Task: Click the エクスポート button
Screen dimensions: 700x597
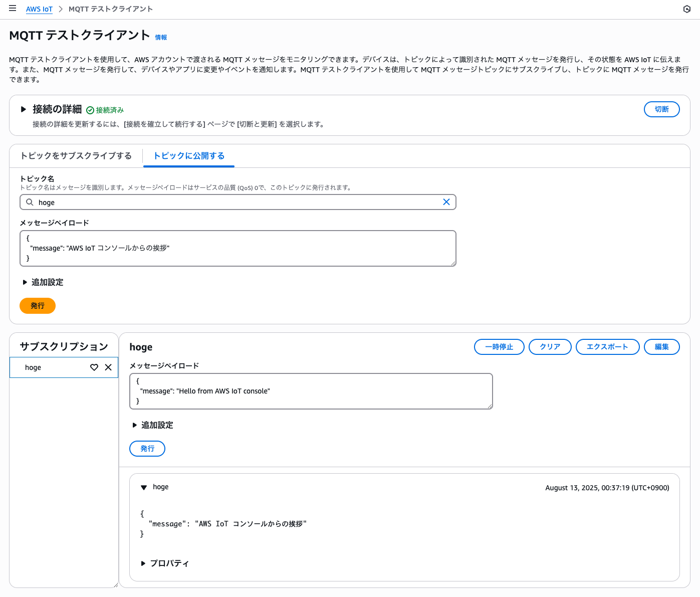Action: click(x=607, y=347)
